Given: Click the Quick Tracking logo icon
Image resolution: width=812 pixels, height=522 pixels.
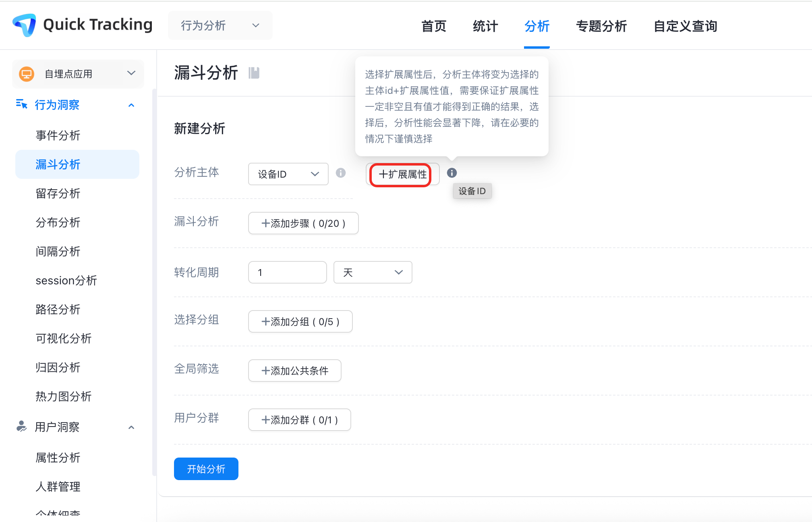Looking at the screenshot, I should coord(25,25).
